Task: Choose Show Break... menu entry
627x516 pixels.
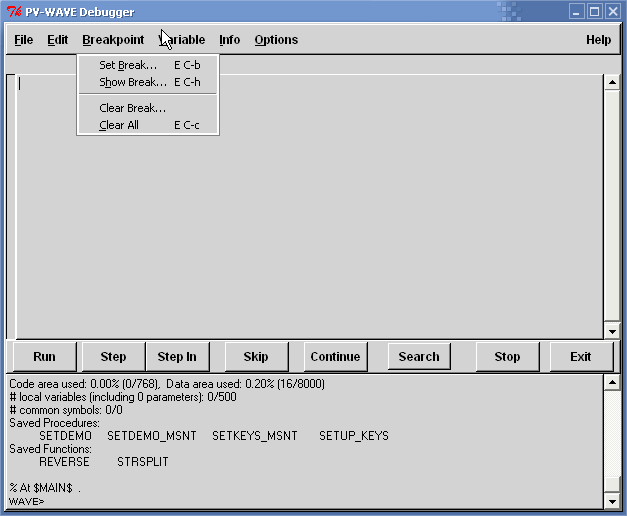Action: 148,82
